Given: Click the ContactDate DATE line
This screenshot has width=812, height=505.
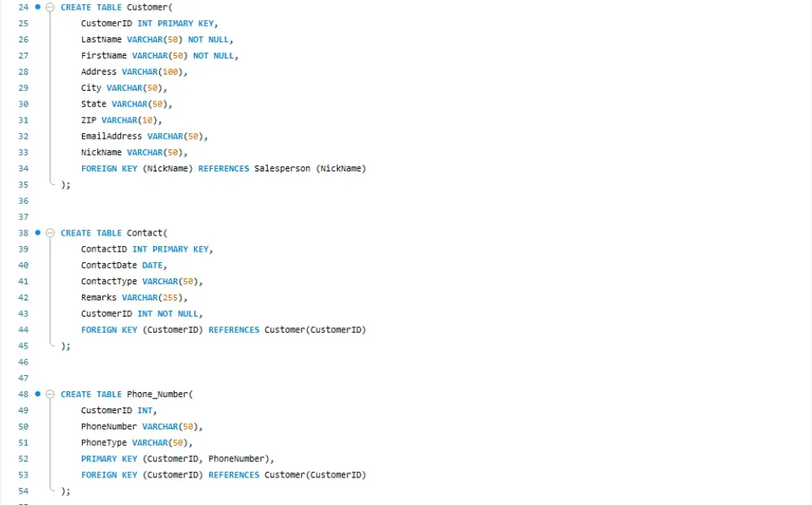Looking at the screenshot, I should tap(123, 265).
